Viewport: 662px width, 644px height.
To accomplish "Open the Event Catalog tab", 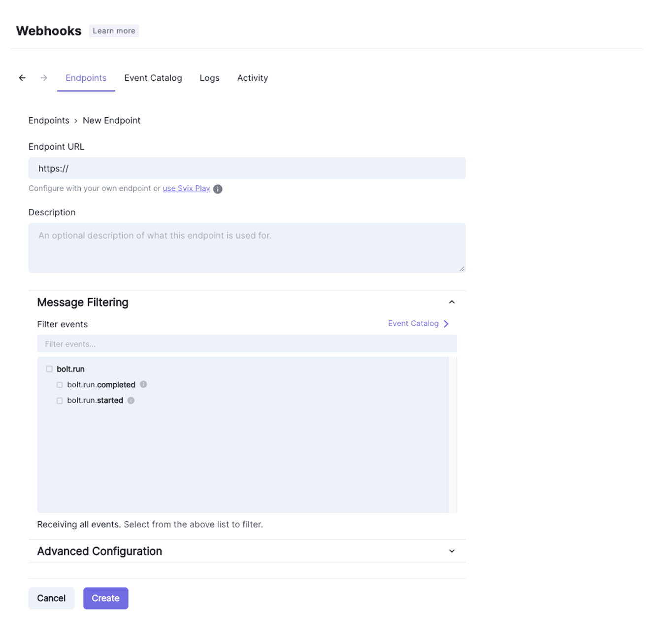I will tap(153, 78).
